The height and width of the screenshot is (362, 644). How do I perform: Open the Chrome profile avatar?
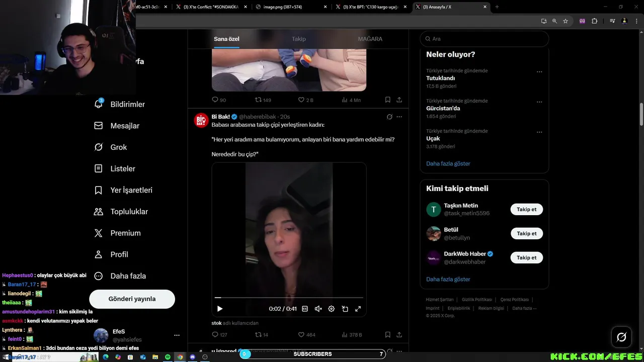624,21
